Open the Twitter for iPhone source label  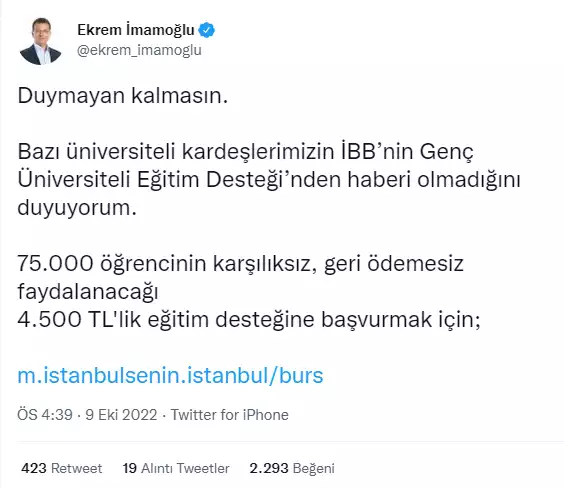(229, 415)
